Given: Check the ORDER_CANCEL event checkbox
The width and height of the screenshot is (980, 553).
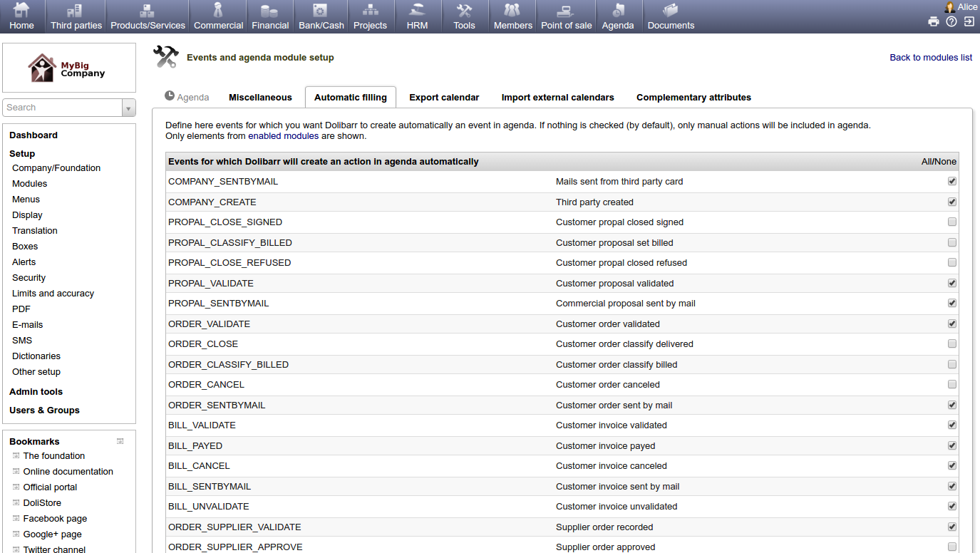Looking at the screenshot, I should coord(952,384).
